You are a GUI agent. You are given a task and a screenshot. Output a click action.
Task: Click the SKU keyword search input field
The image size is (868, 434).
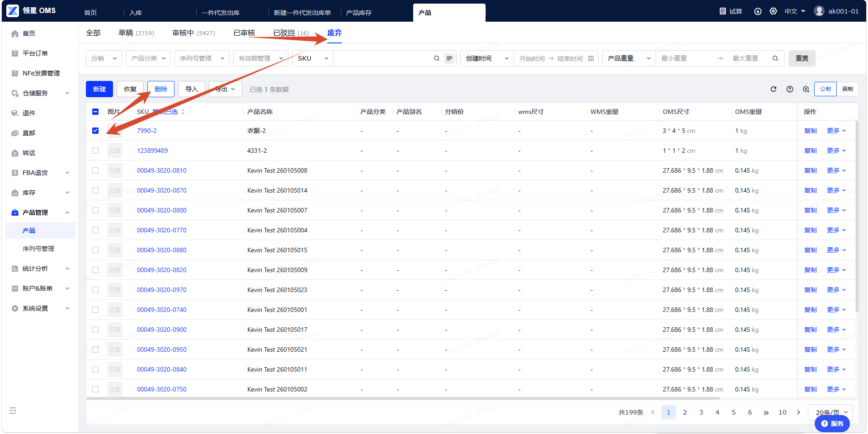pyautogui.click(x=382, y=58)
